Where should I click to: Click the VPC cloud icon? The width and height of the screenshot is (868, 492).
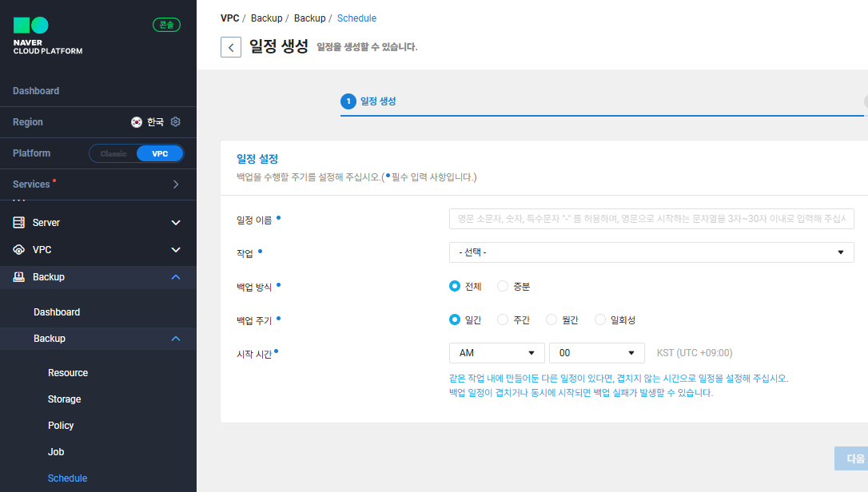tap(19, 250)
